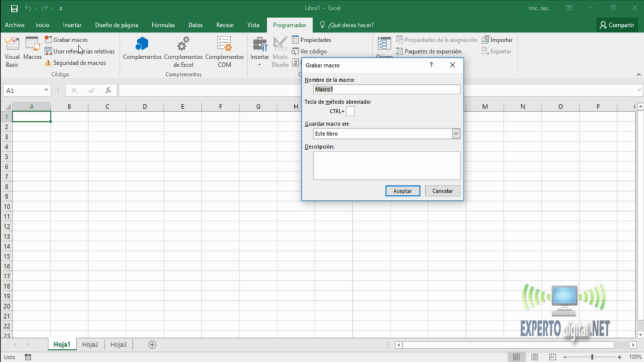Click the Descripción text area
The image size is (644, 362).
387,165
